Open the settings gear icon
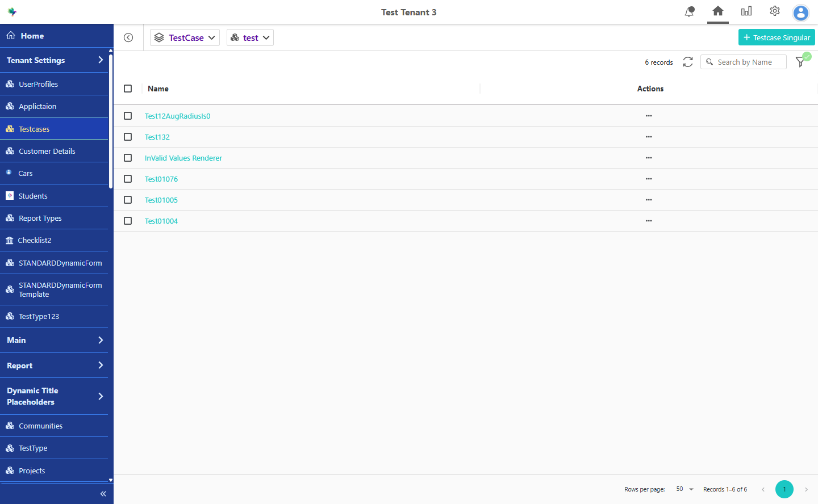 pos(775,11)
